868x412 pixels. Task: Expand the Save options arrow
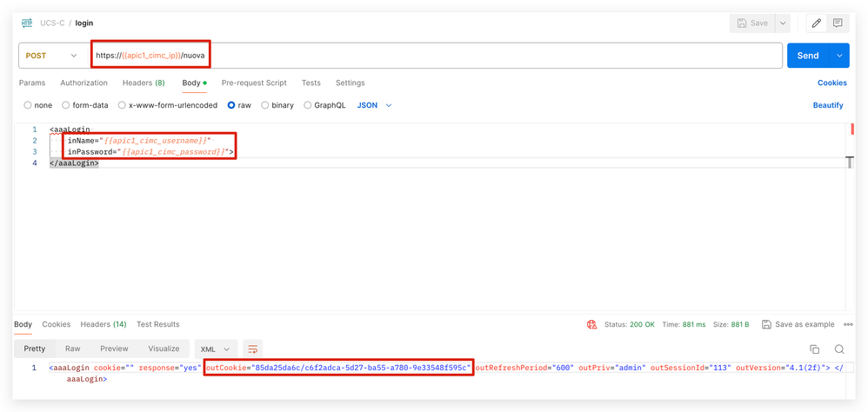tap(782, 23)
